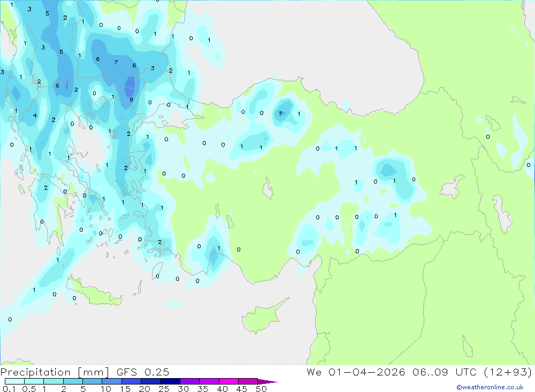535x392 pixels.
Task: Click the '20' legend scale label
Action: click(144, 389)
